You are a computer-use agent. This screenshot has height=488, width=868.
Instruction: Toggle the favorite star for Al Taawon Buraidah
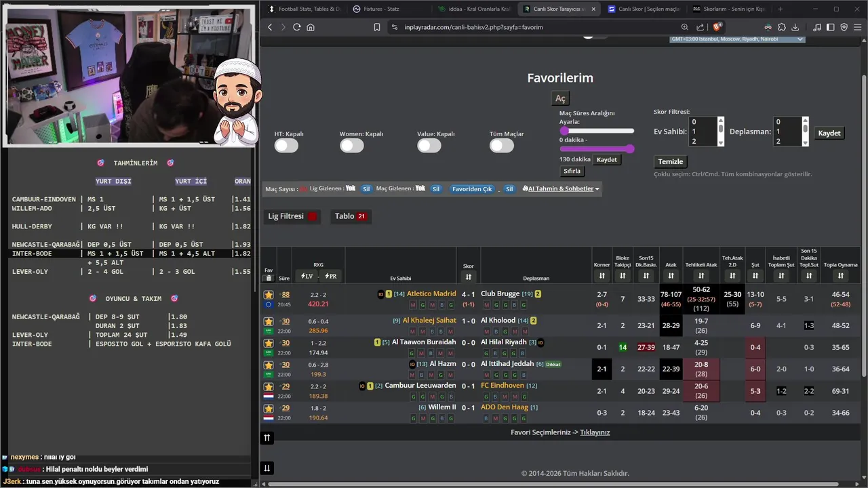[x=269, y=343]
